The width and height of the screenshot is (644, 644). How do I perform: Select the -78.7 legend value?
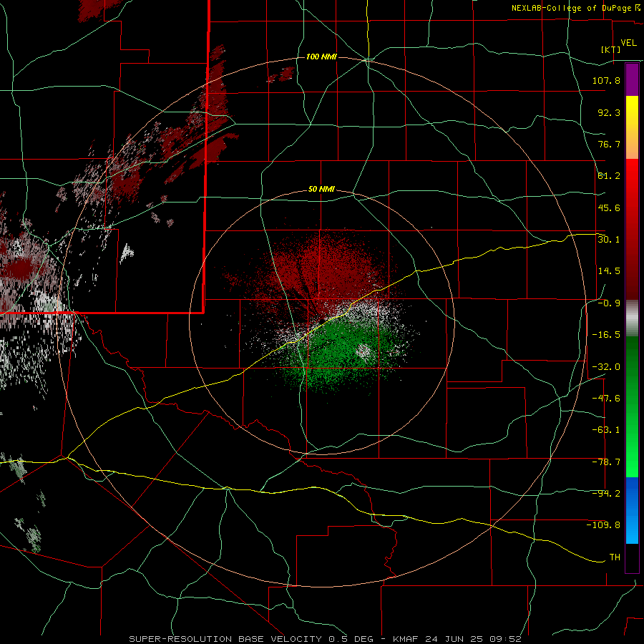click(x=606, y=462)
